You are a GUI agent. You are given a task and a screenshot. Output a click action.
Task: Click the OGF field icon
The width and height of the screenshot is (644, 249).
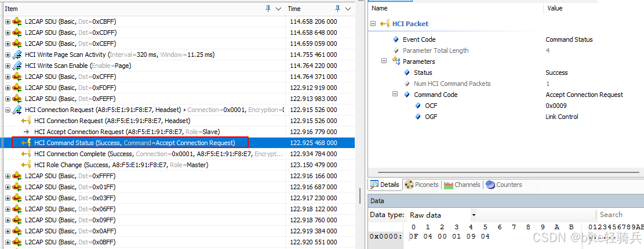418,117
